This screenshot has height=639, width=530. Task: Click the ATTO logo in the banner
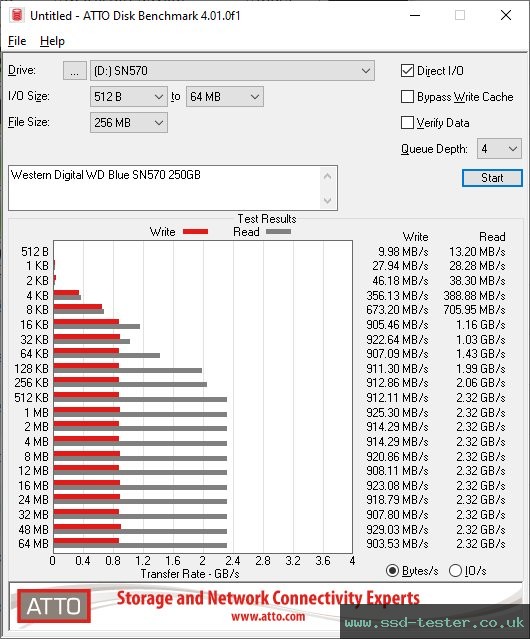coord(54,606)
